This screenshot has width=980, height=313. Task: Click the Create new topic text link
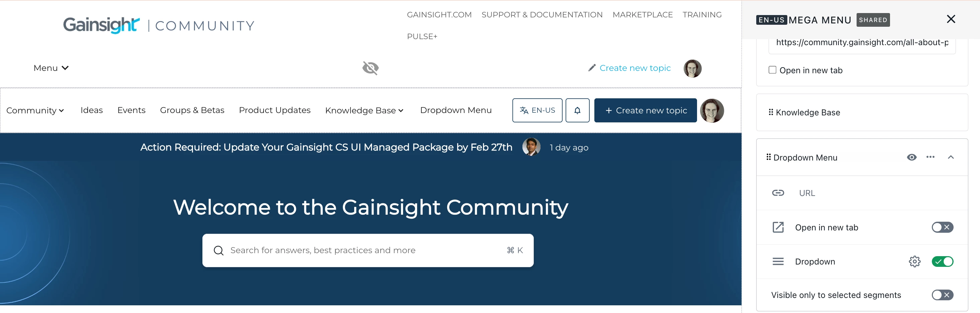(x=635, y=68)
